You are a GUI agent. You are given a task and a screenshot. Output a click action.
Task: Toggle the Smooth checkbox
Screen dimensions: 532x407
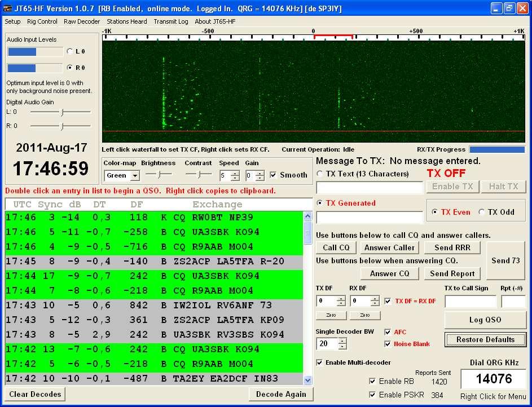273,175
